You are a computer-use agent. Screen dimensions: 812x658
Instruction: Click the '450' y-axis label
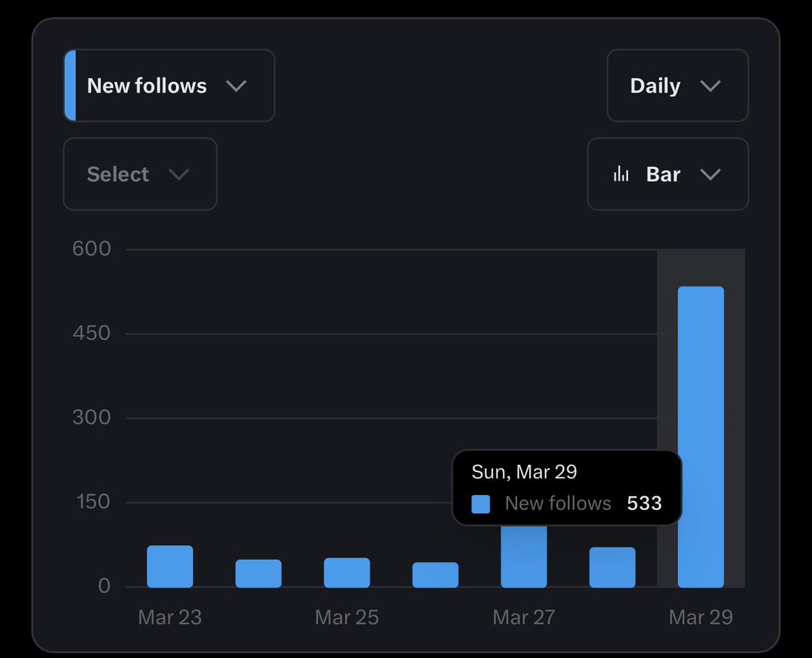91,333
